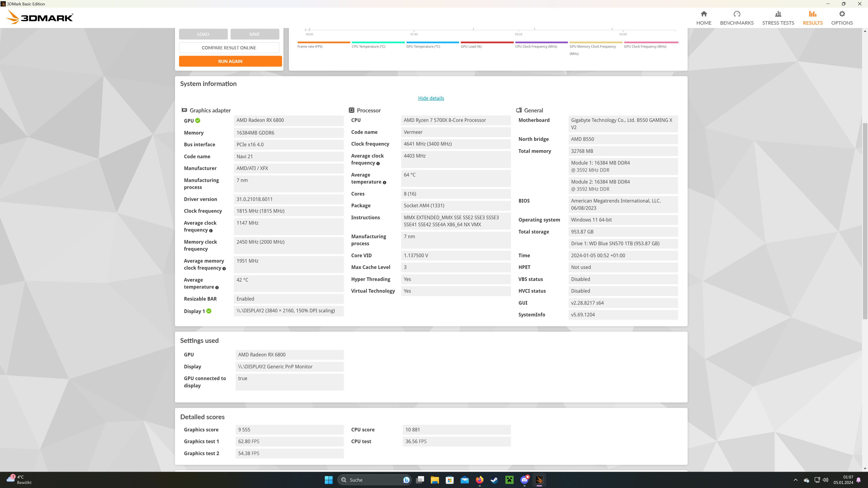868x488 pixels.
Task: Click the green checkmark beside Display 1
Action: pos(209,311)
